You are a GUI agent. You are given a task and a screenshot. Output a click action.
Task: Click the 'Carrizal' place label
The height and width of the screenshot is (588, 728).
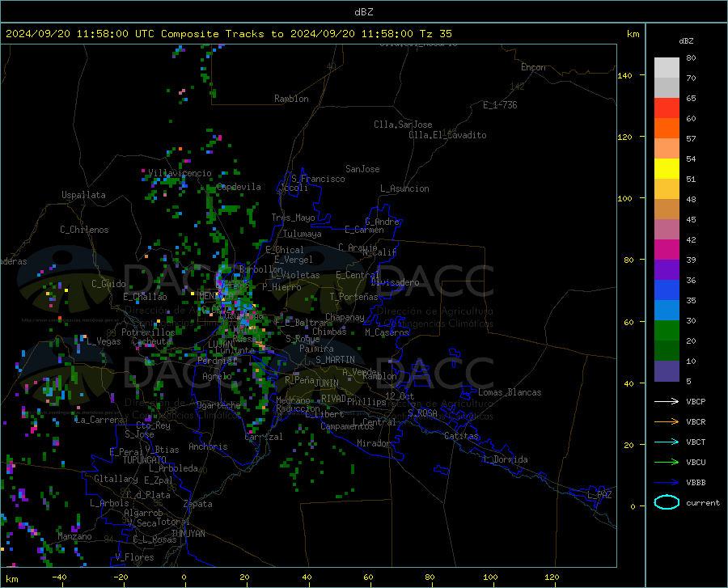point(264,437)
